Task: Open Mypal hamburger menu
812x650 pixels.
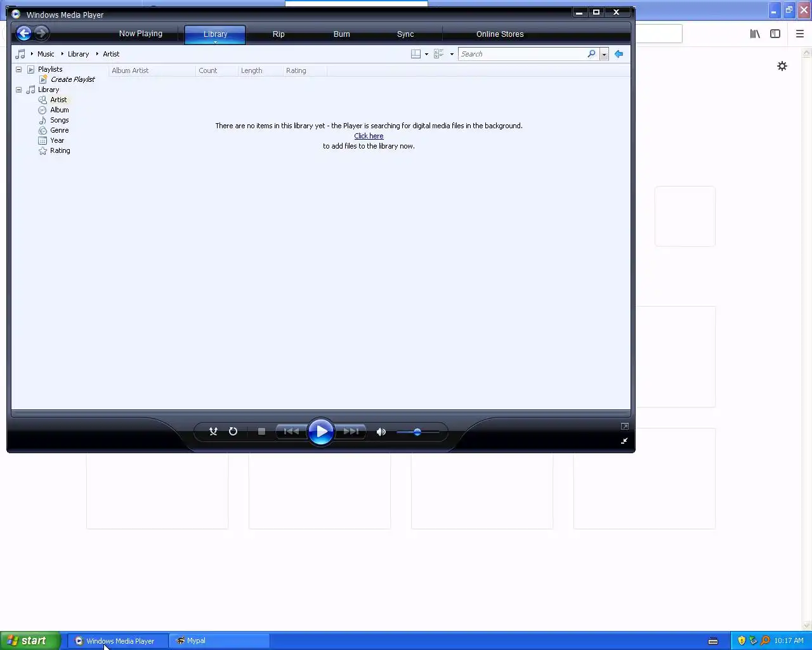Action: tap(799, 34)
